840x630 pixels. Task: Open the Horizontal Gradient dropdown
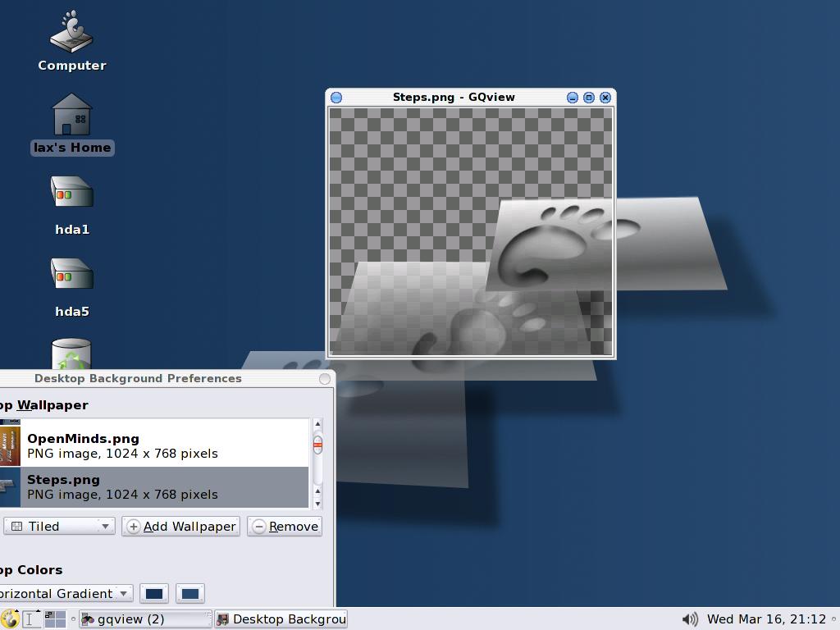tap(66, 594)
